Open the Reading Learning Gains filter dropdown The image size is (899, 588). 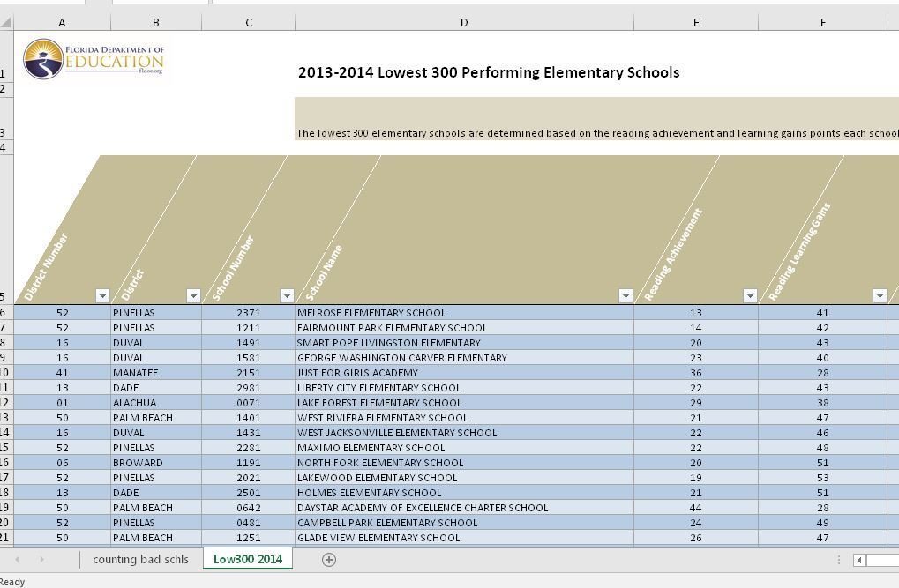pyautogui.click(x=880, y=295)
